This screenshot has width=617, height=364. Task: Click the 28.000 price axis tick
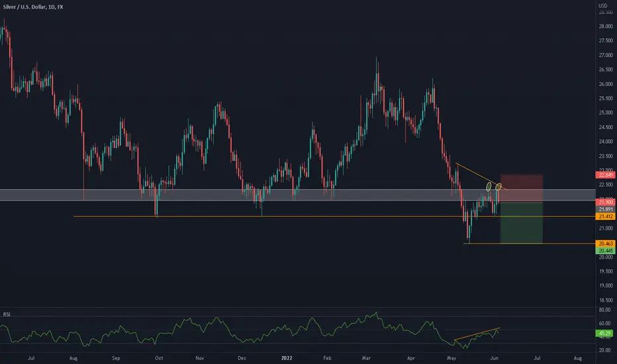(606, 26)
